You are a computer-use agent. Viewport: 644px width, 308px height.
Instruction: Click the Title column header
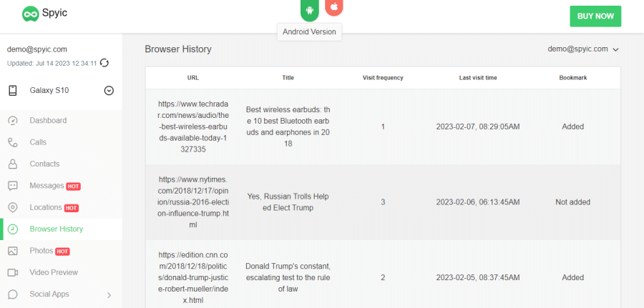point(288,78)
